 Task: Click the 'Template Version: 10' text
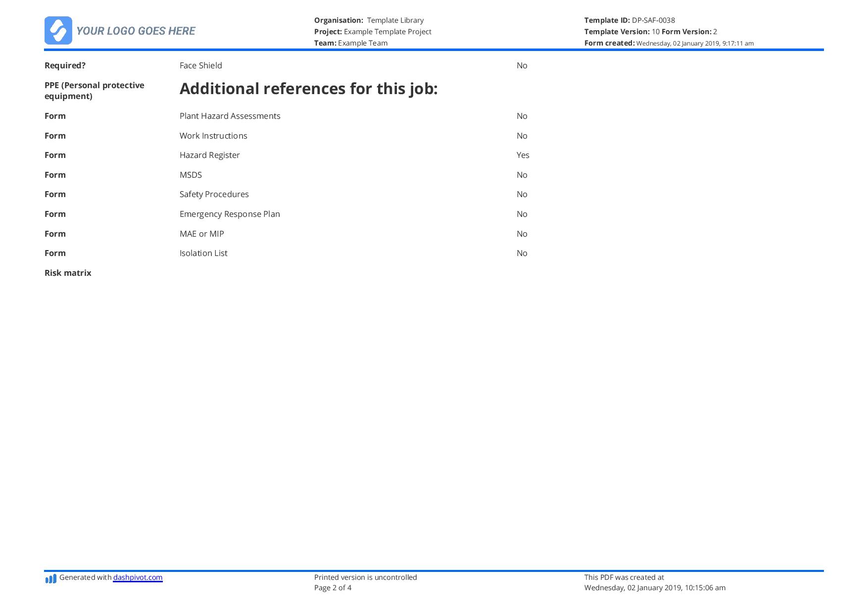[622, 32]
